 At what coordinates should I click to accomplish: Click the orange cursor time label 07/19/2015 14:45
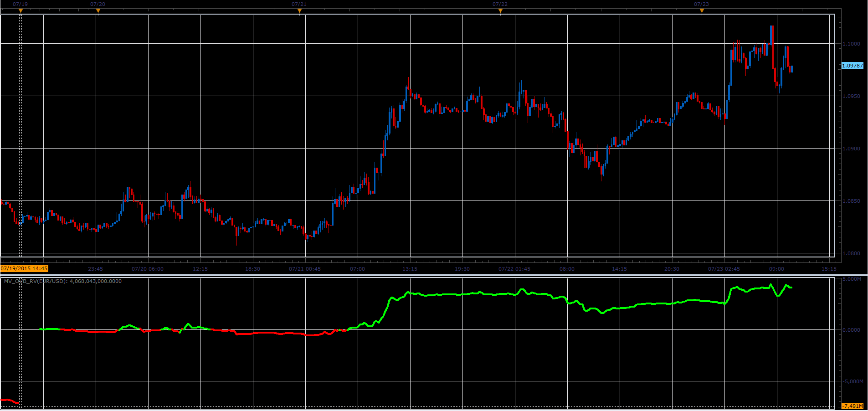pos(25,269)
